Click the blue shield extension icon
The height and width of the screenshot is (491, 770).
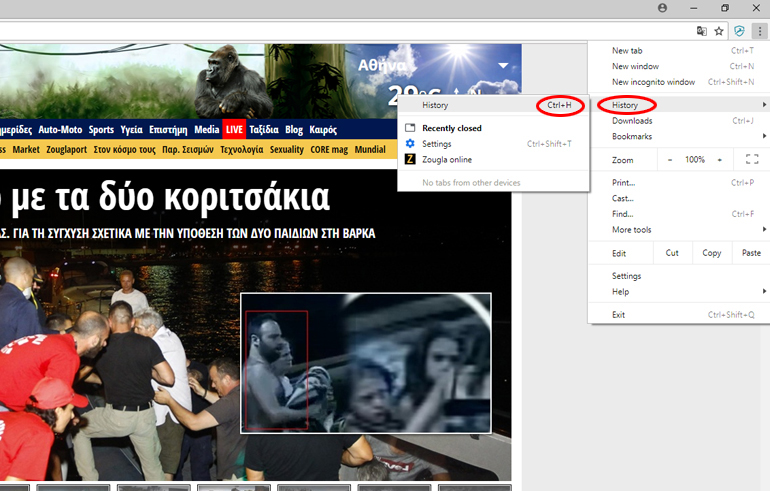(x=739, y=31)
